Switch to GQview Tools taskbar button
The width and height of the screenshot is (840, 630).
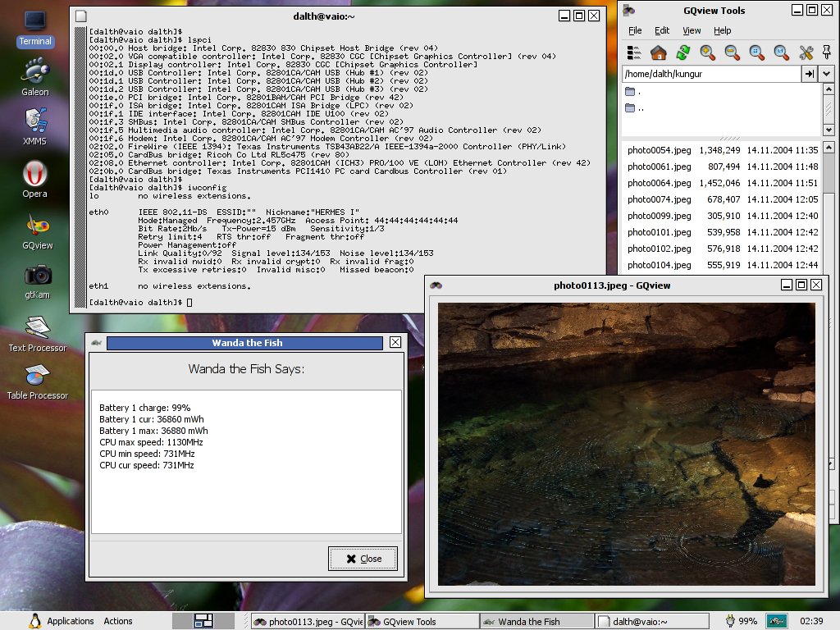[x=422, y=622]
